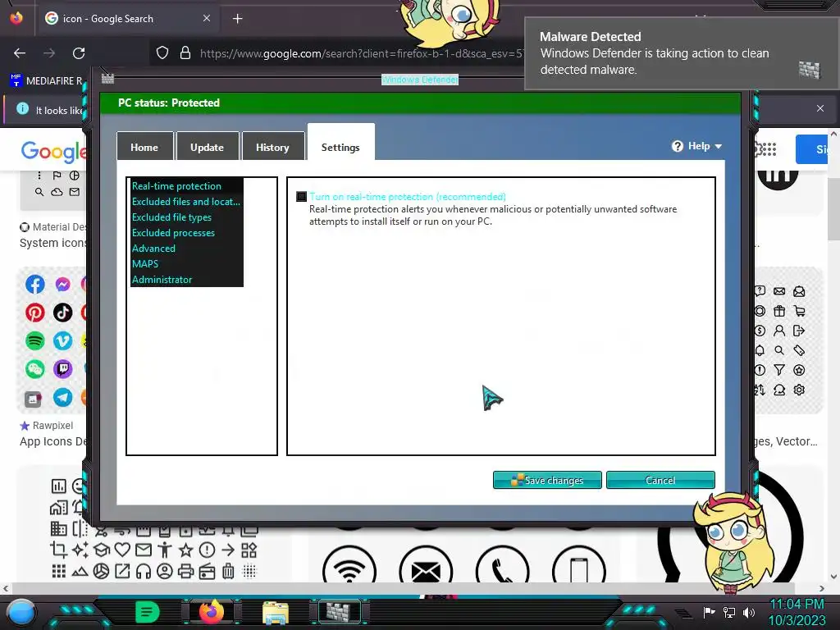Open the Start orb on the taskbar
The image size is (840, 630).
(21, 612)
